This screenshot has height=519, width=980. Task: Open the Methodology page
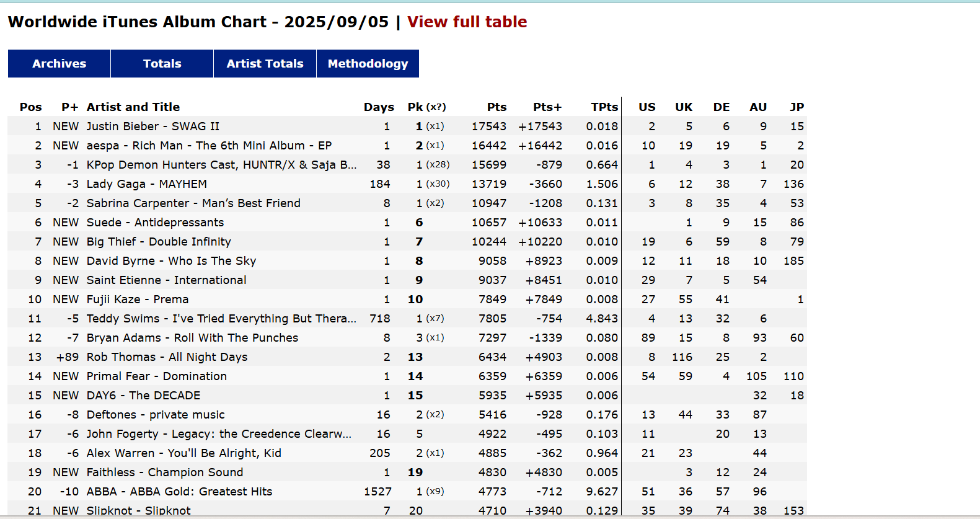click(368, 64)
